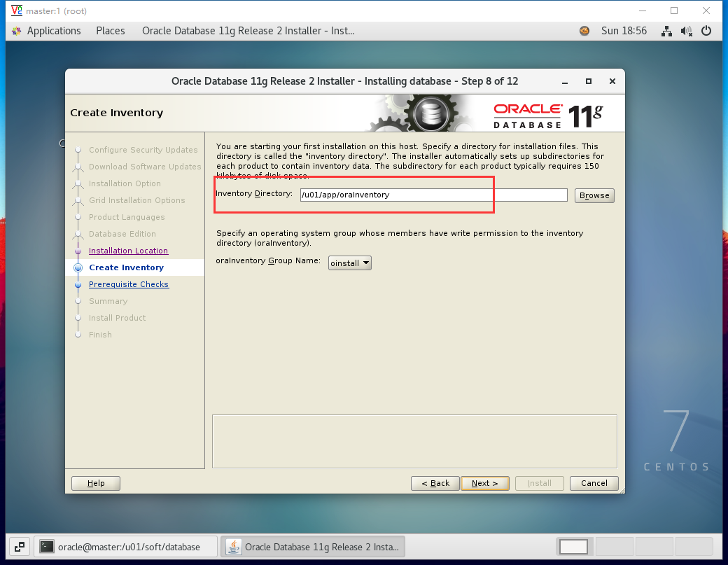728x565 pixels.
Task: Click the terminal icon in the taskbar
Action: (46, 546)
